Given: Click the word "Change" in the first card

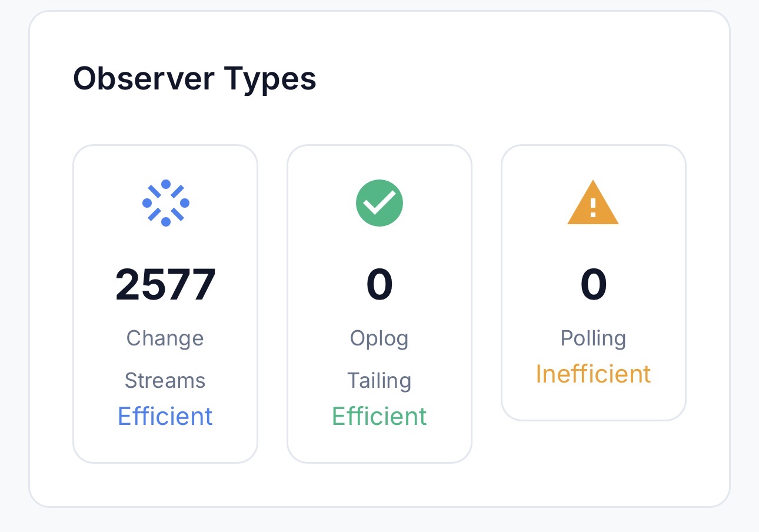Looking at the screenshot, I should 165,338.
